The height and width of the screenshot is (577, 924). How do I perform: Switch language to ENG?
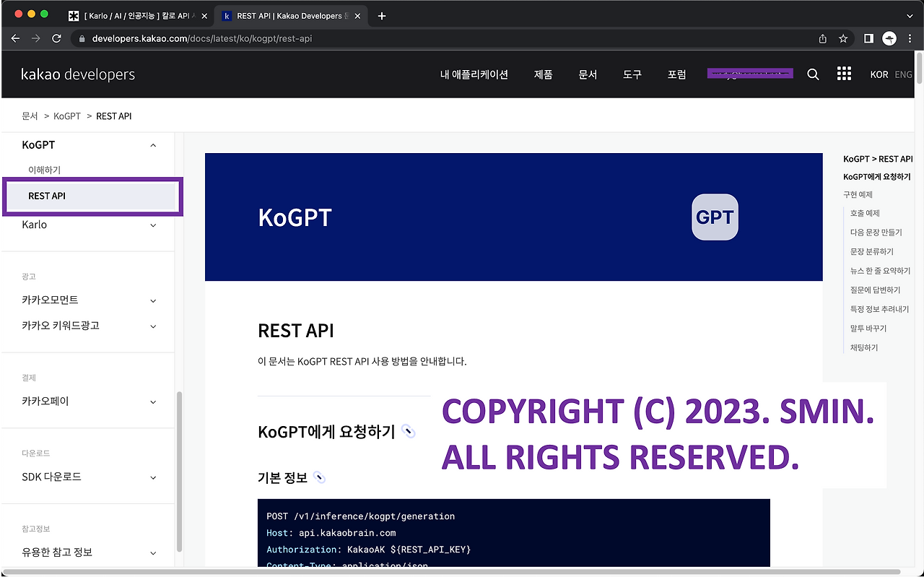[903, 74]
